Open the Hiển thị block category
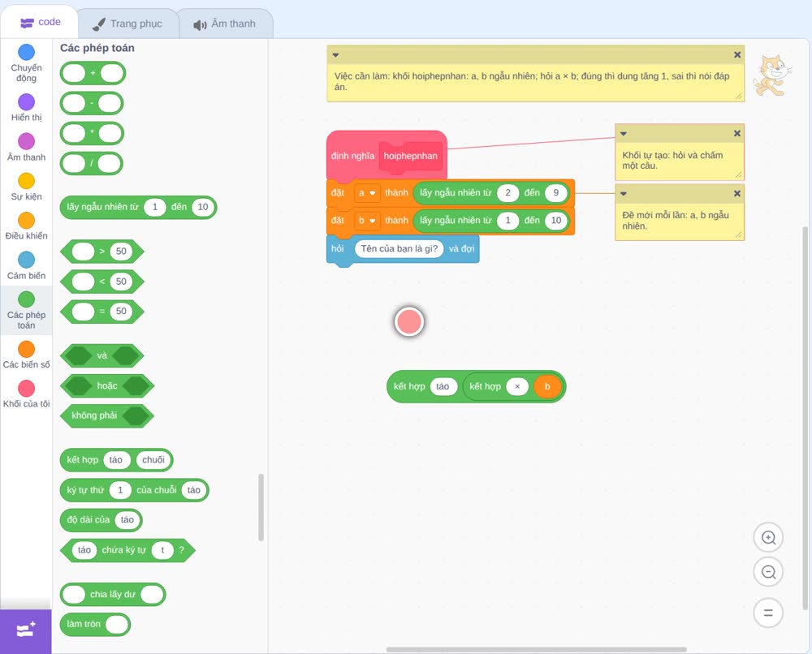 26,108
